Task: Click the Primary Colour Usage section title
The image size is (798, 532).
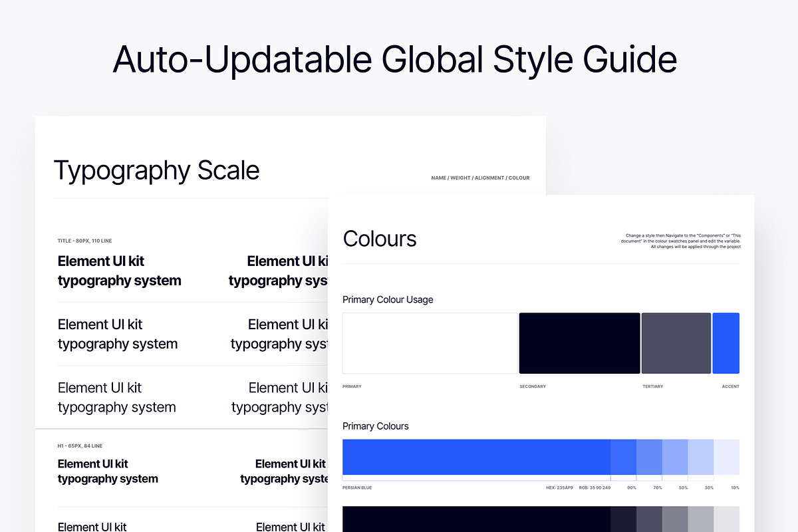Action: click(388, 300)
